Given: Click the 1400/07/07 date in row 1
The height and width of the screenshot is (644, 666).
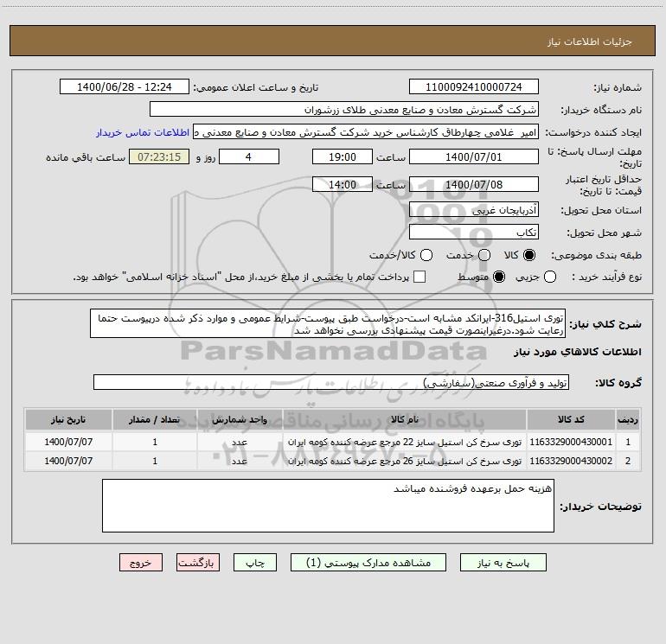Looking at the screenshot, I should (68, 442).
